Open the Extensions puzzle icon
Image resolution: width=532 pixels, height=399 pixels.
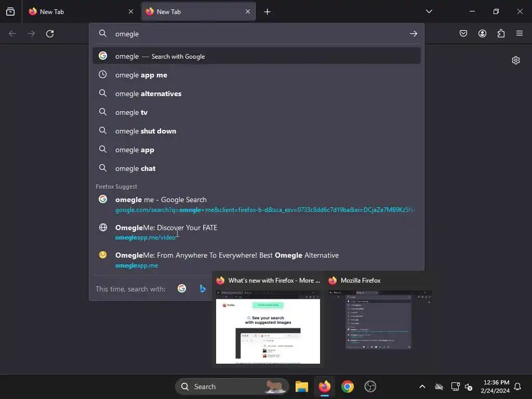(x=501, y=33)
